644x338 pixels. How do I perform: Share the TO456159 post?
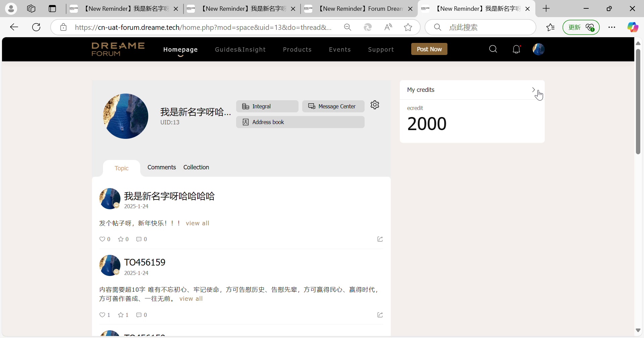[380, 315]
